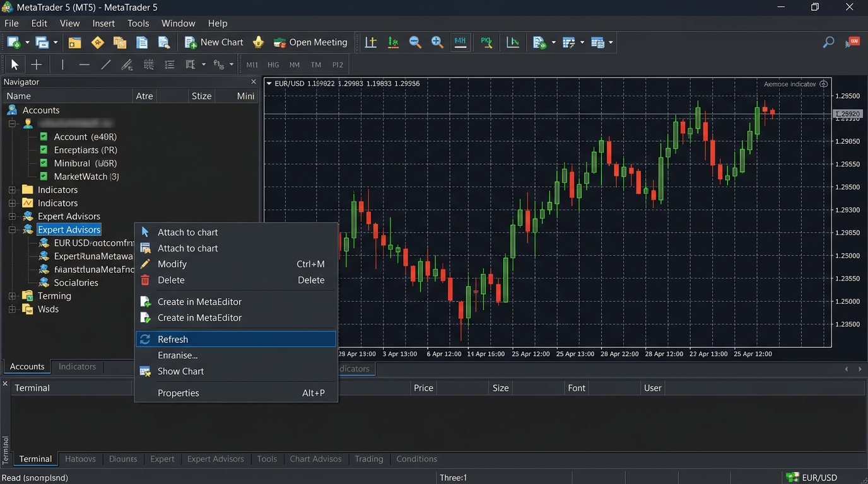Switch chart to bar chart icon
The image size is (868, 484).
coord(371,42)
